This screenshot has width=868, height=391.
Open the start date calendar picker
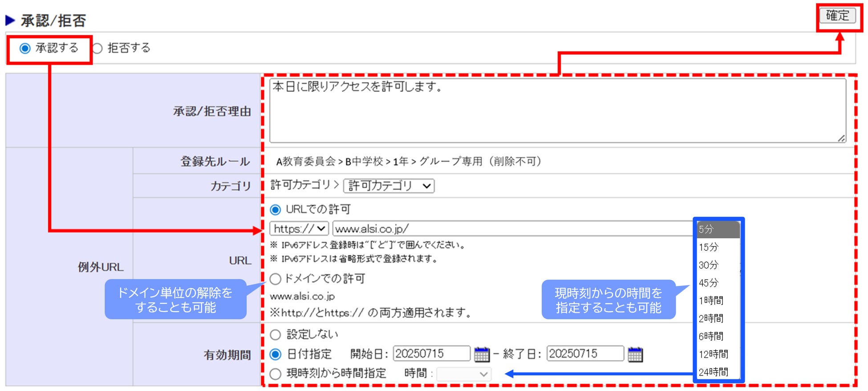click(x=482, y=354)
